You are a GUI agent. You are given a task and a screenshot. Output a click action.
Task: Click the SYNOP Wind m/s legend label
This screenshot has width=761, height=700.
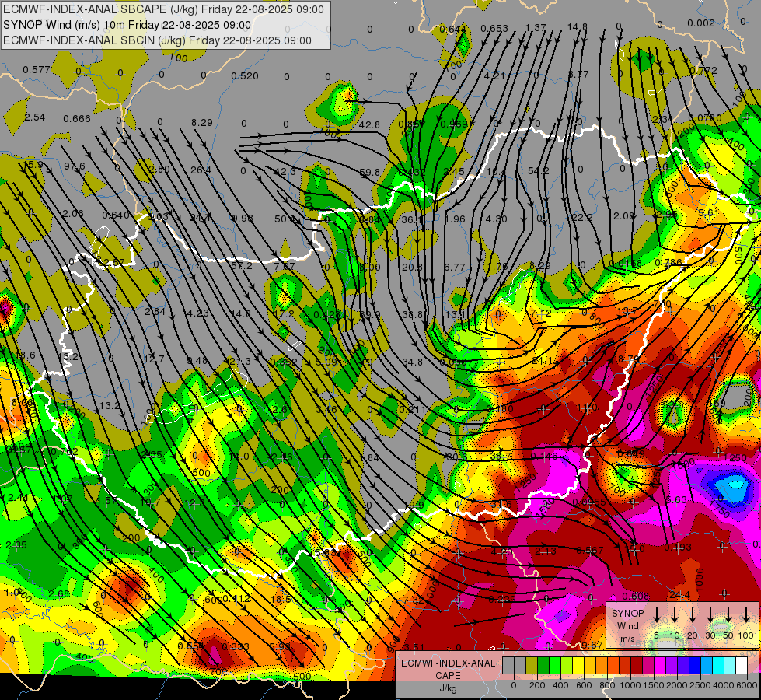pyautogui.click(x=627, y=626)
